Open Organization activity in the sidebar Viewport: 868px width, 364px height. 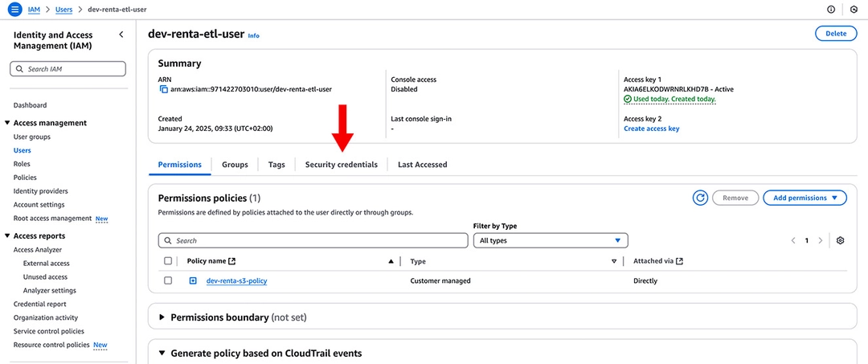click(45, 317)
